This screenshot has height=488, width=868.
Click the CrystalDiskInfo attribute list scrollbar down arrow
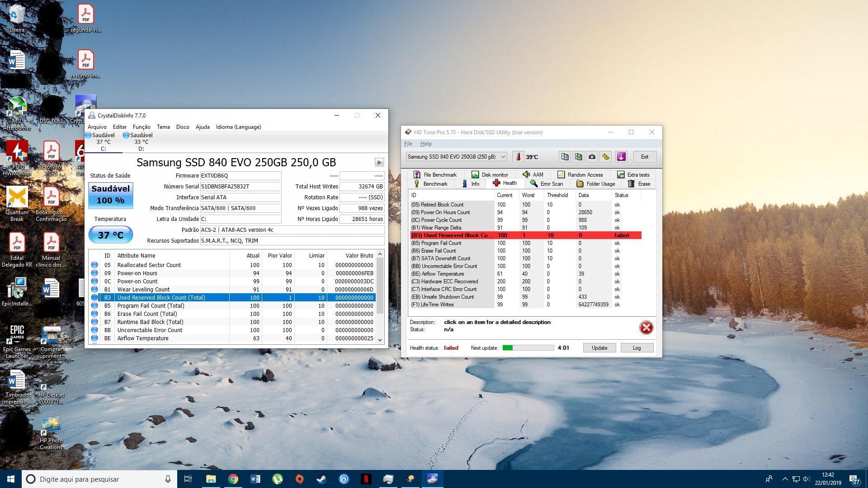point(380,340)
